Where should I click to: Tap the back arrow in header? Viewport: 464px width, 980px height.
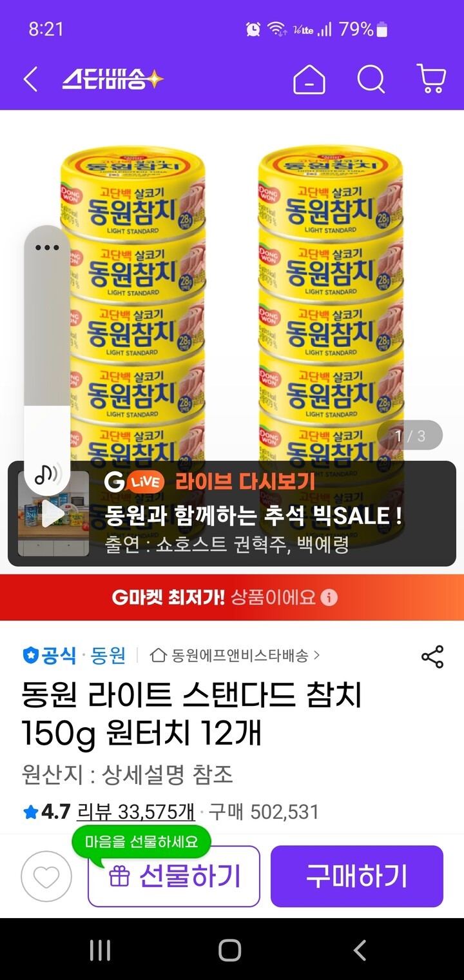click(30, 79)
